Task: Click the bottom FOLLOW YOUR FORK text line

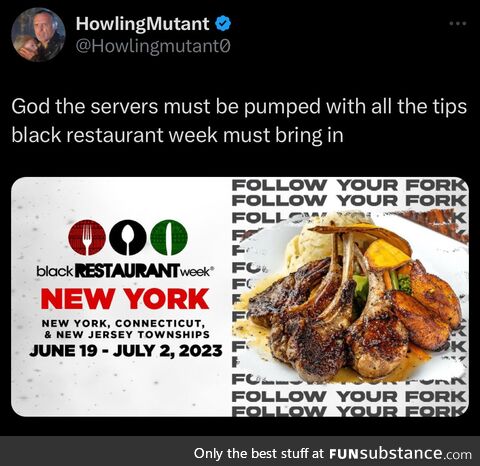Action: coord(348,411)
